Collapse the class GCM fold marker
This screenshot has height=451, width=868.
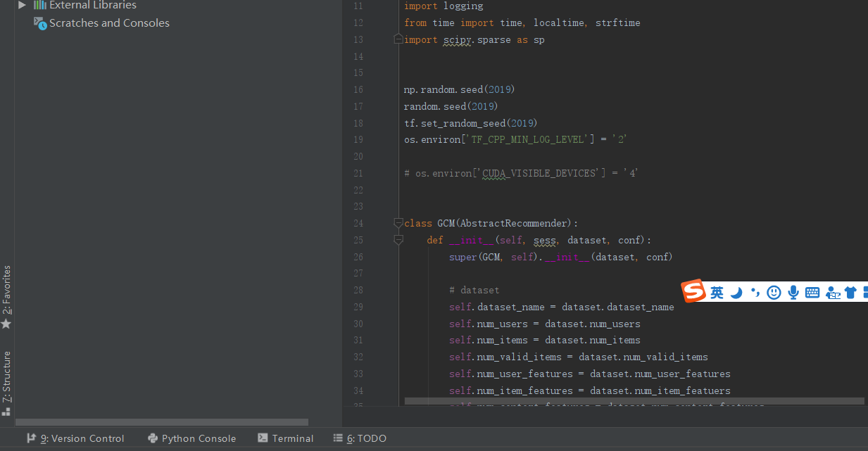398,223
